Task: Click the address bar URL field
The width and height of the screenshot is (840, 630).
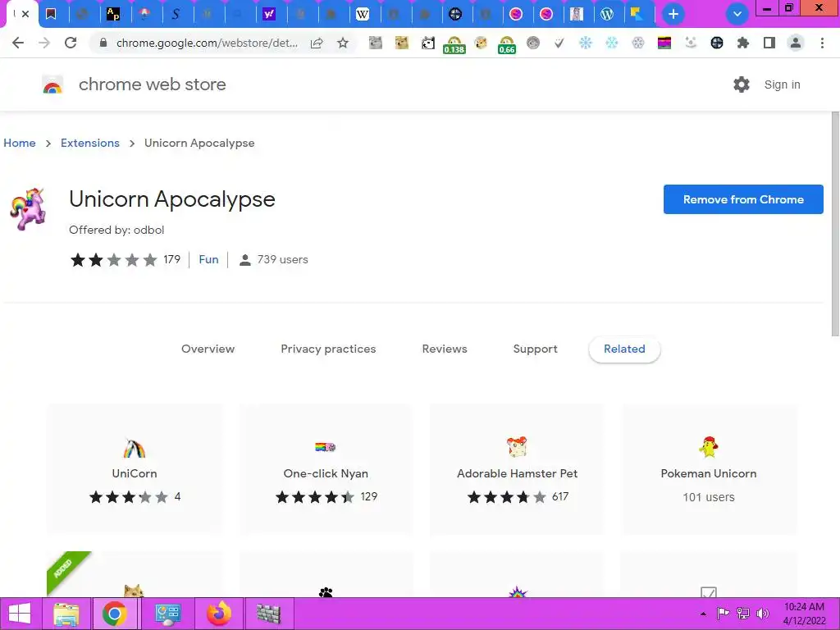Action: (x=207, y=43)
